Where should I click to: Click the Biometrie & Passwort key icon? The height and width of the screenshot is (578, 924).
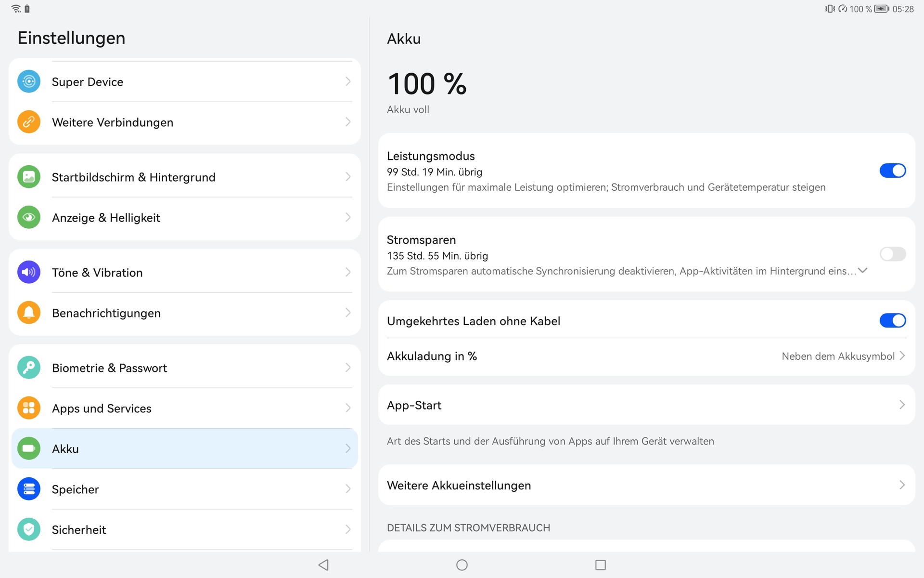click(29, 368)
